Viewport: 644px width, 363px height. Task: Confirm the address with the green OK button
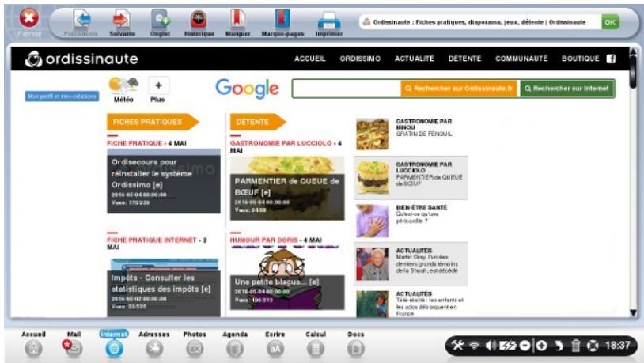click(x=610, y=22)
